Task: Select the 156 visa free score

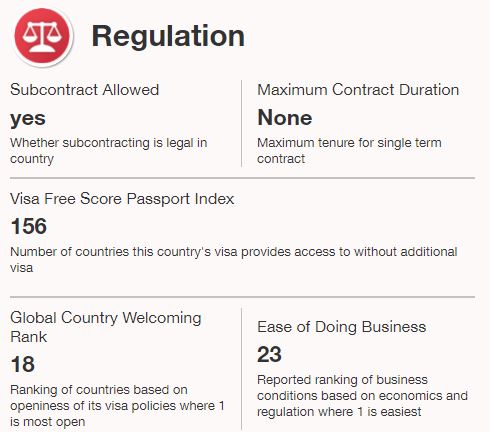Action: 29,226
